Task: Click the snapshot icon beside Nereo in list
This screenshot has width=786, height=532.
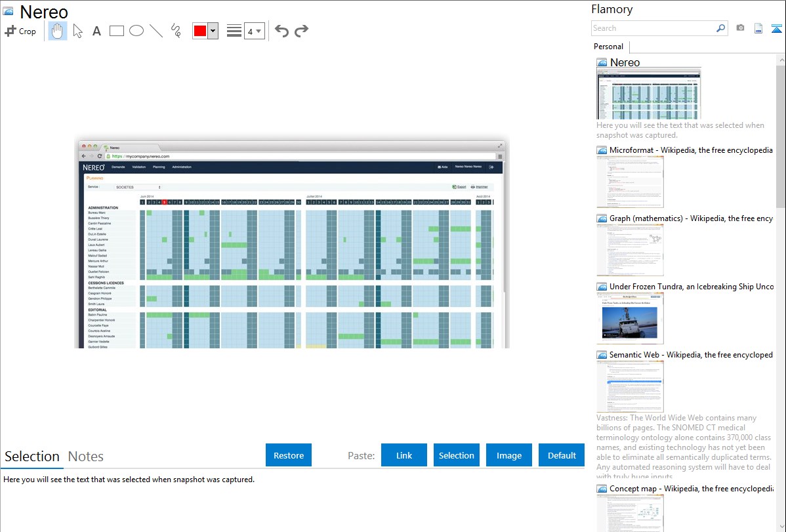Action: pyautogui.click(x=602, y=63)
